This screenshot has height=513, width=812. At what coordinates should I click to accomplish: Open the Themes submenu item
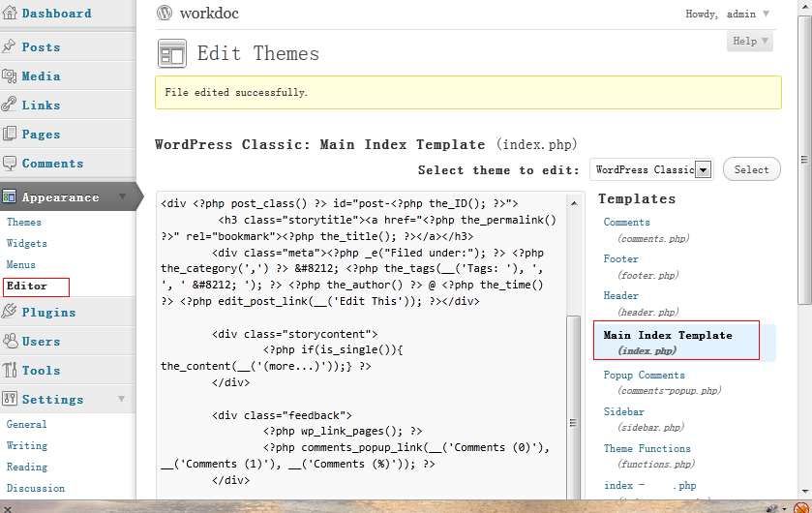[x=24, y=222]
